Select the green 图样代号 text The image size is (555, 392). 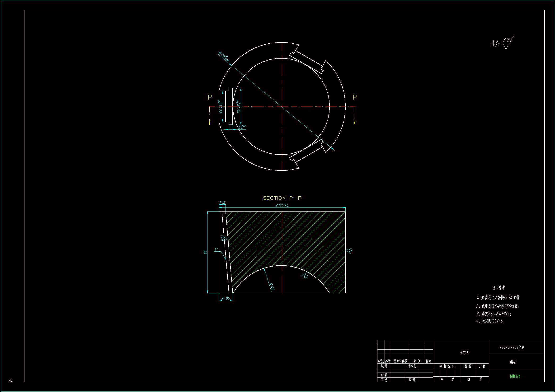point(515,376)
